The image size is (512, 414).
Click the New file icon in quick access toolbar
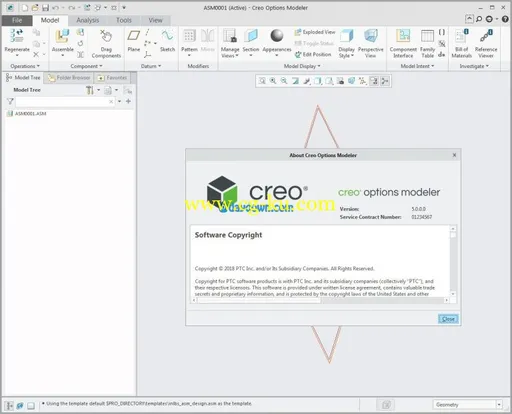click(x=25, y=8)
